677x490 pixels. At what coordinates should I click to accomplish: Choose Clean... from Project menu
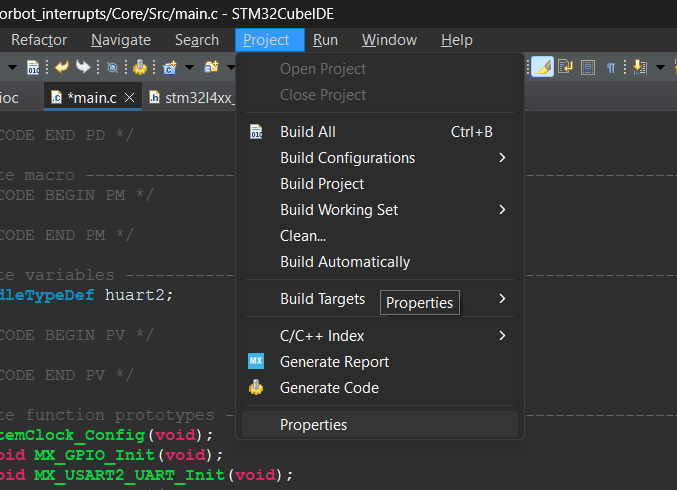[380, 236]
